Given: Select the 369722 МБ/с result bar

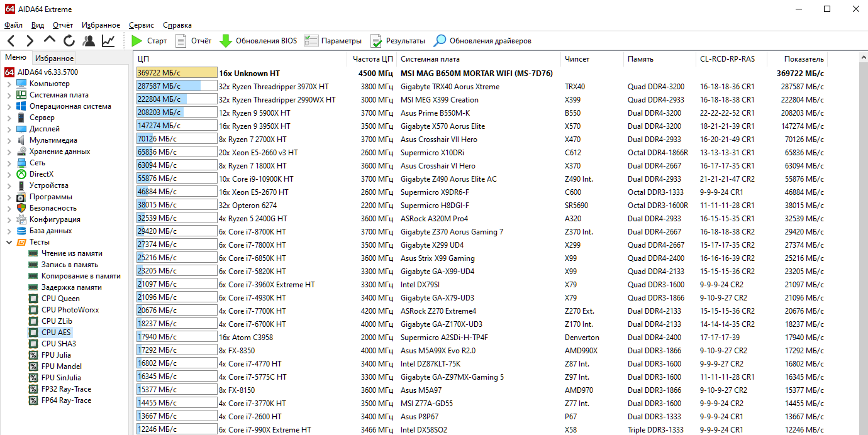Looking at the screenshot, I should tap(177, 73).
